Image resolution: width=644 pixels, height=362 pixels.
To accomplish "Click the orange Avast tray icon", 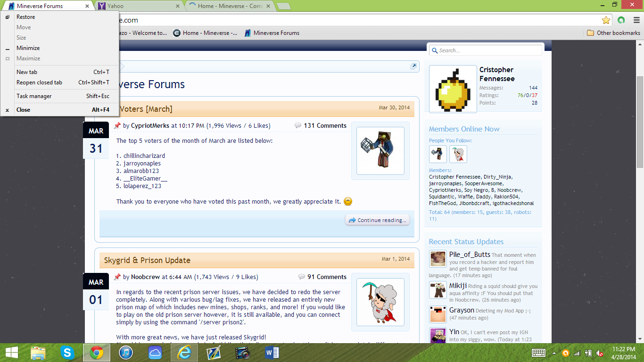I will click(565, 353).
